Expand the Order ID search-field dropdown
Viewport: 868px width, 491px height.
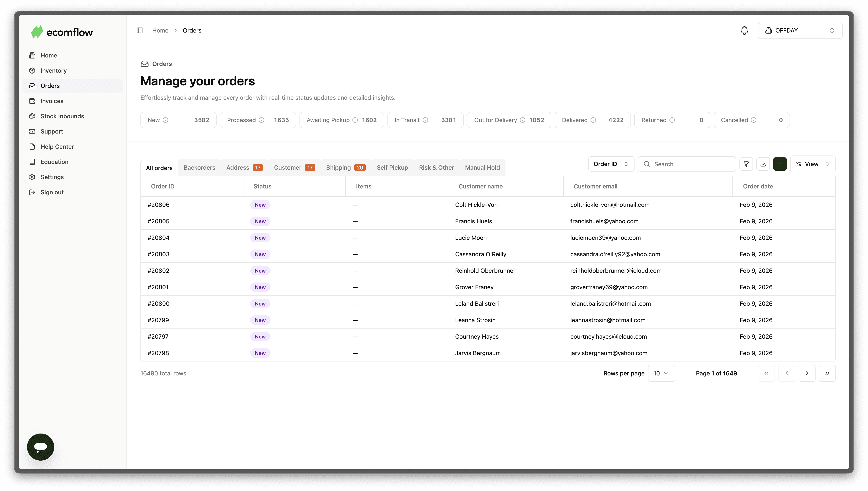click(611, 164)
